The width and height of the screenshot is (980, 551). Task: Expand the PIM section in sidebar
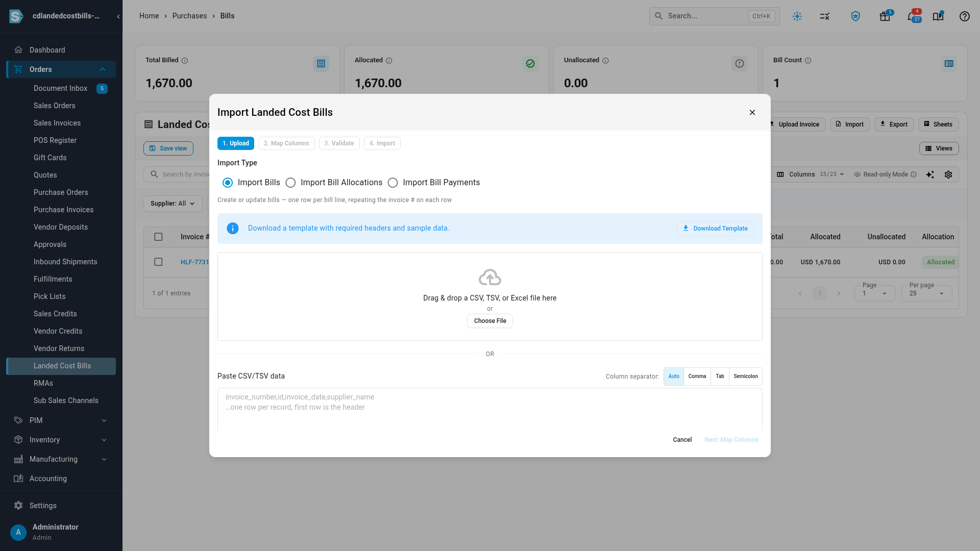[61, 420]
